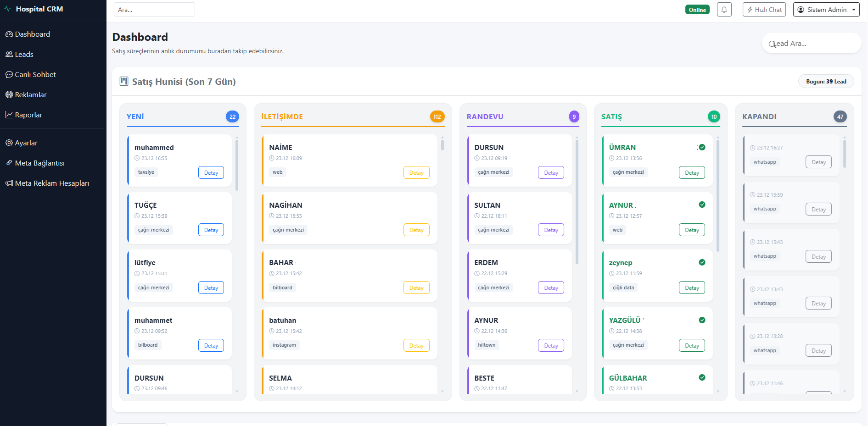Click the Hospital CRM pulse logo icon
The width and height of the screenshot is (868, 426).
point(7,9)
